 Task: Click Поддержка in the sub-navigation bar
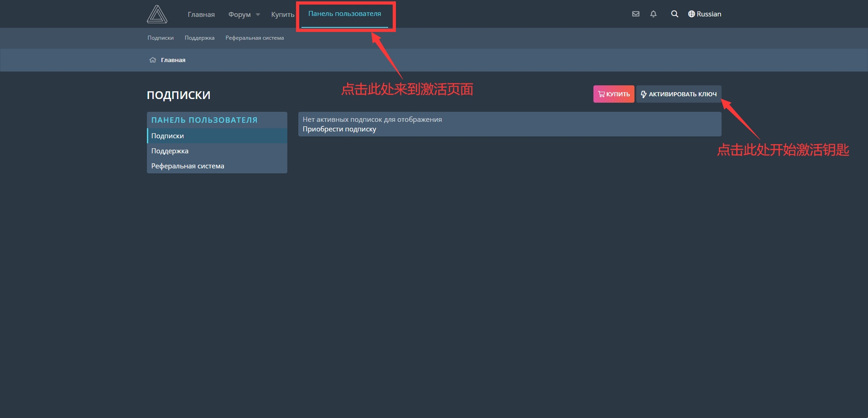click(x=199, y=38)
